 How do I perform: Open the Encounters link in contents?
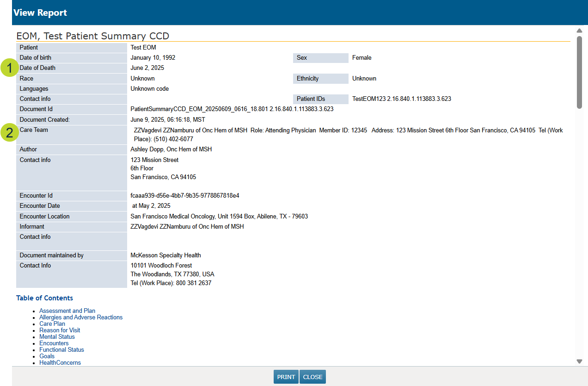54,343
